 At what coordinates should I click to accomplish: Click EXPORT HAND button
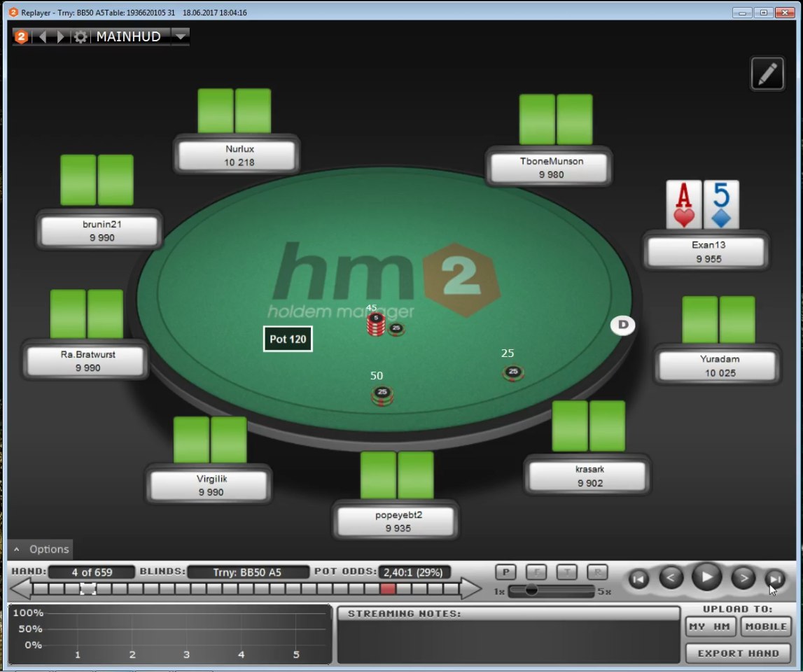pyautogui.click(x=738, y=653)
